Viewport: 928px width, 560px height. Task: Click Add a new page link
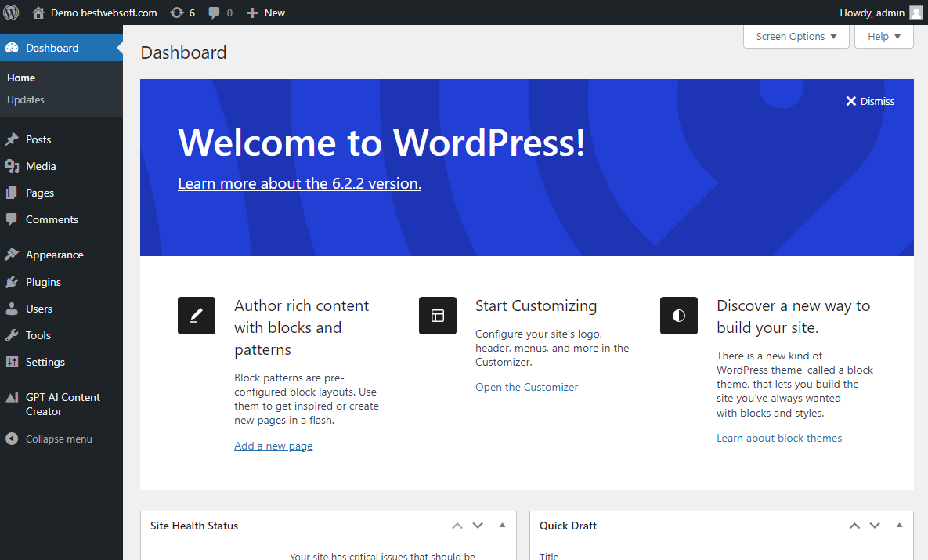[273, 446]
